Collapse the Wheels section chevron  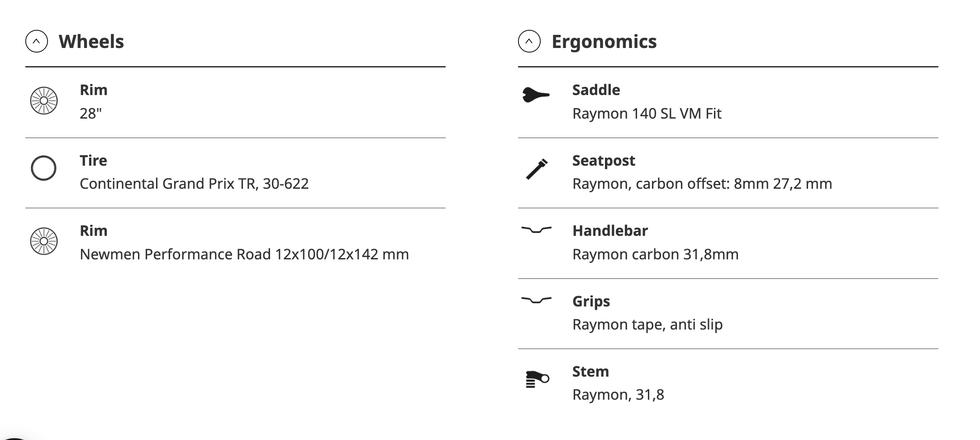click(x=37, y=42)
